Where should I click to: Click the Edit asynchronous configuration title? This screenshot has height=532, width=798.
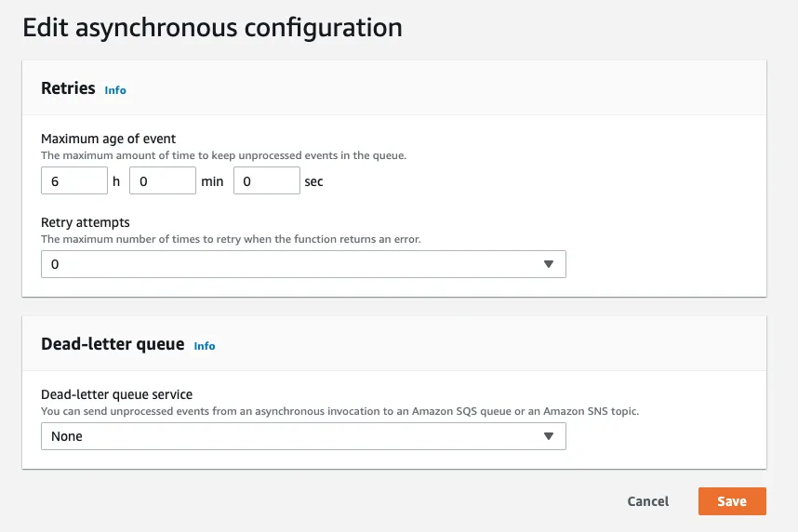pyautogui.click(x=212, y=28)
